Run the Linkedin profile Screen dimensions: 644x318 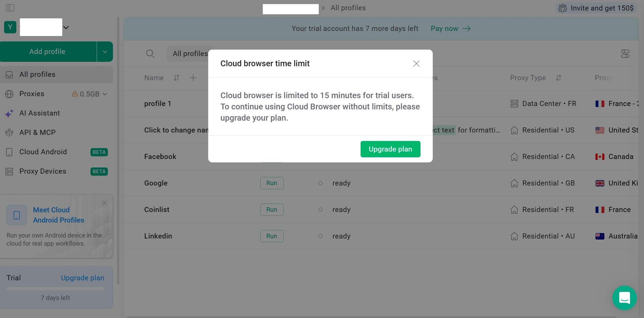pos(272,236)
